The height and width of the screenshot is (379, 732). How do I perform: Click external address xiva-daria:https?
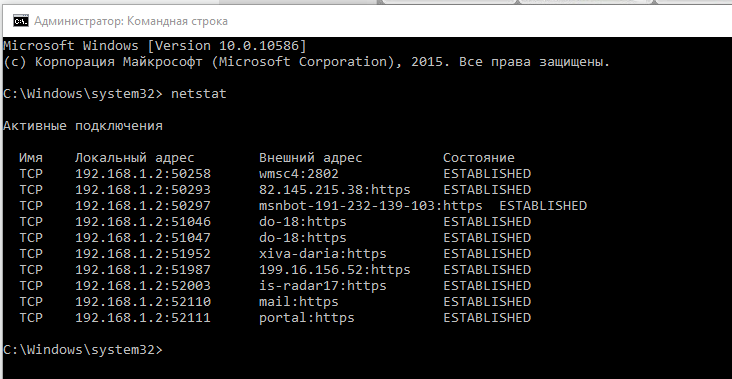[323, 253]
